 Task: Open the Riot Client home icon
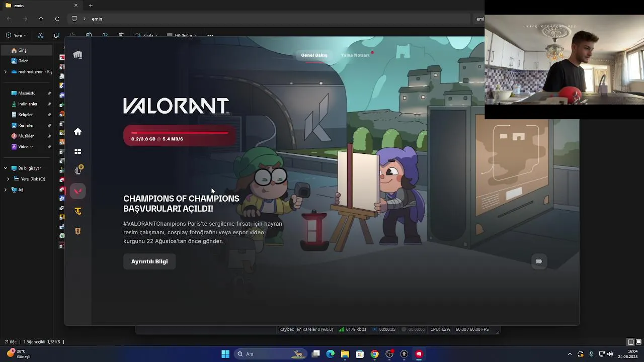point(77,131)
